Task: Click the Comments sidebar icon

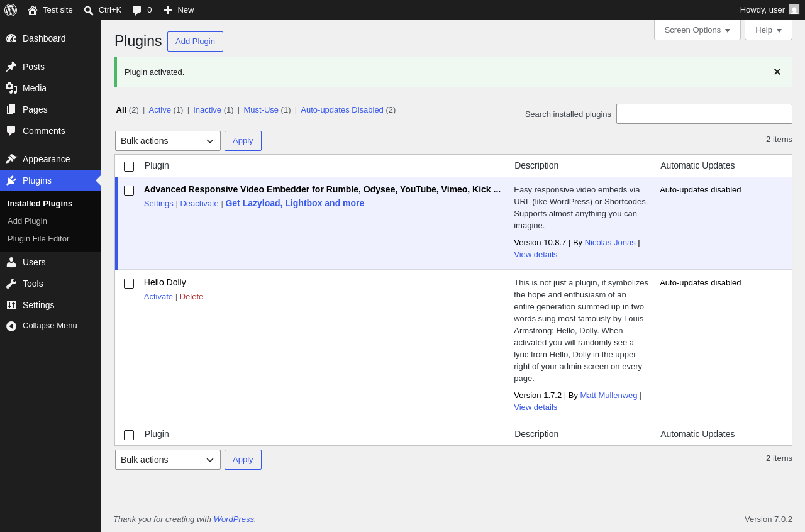Action: 11,131
